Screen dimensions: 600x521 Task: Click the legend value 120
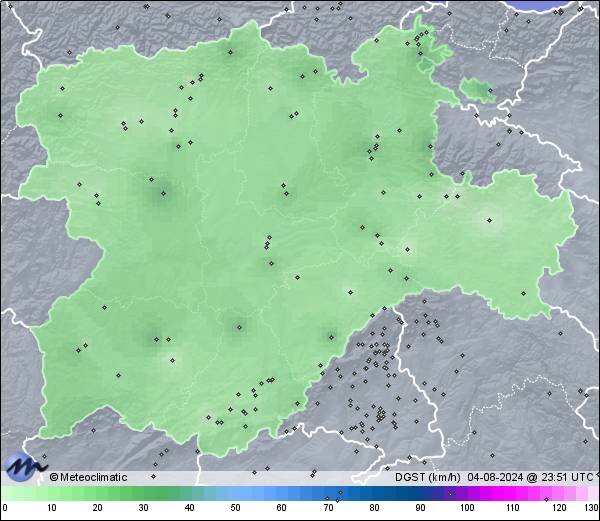[x=559, y=508]
